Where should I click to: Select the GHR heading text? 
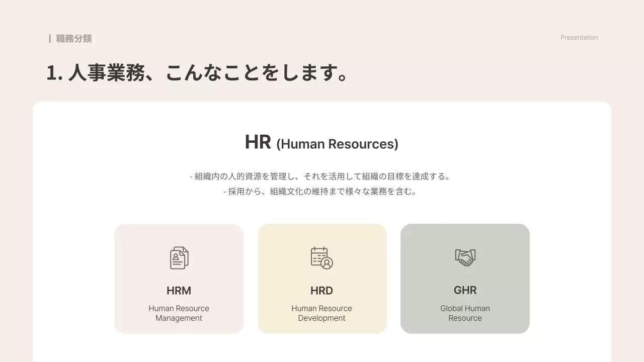pos(465,290)
